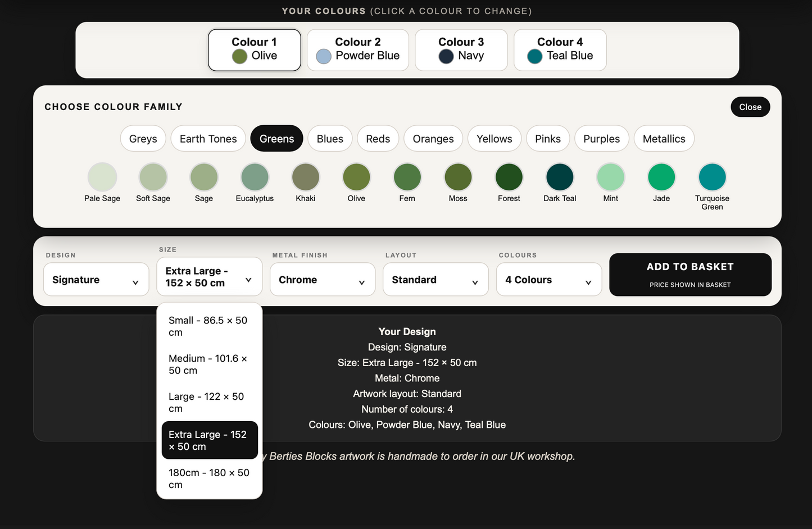Expand the Metal Finish Chrome dropdown

pos(323,280)
